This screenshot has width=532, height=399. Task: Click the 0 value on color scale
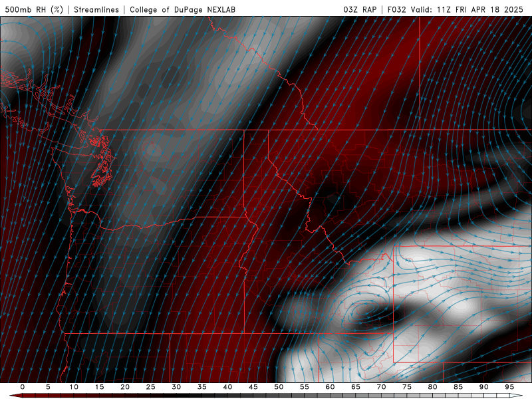[23, 387]
